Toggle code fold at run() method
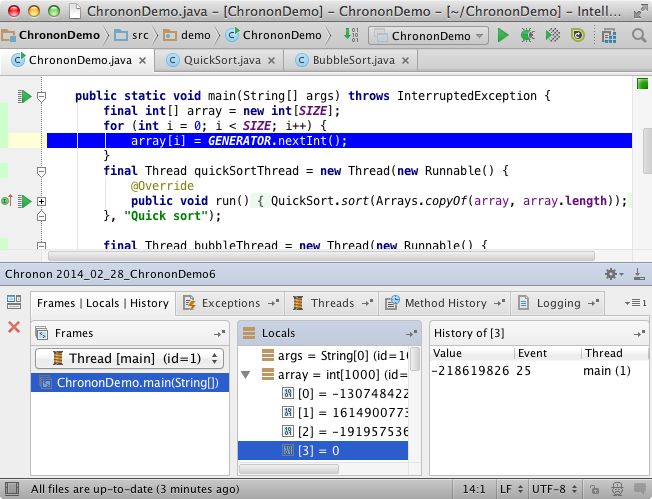 (x=42, y=201)
